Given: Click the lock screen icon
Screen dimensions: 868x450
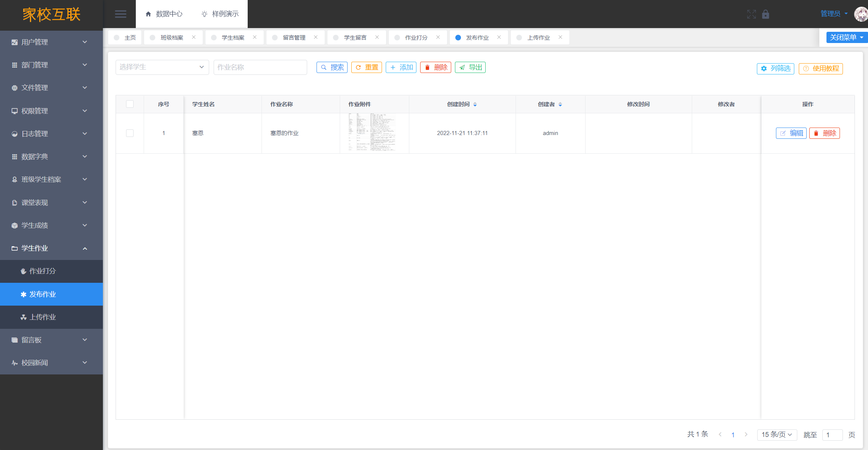Looking at the screenshot, I should pos(765,14).
